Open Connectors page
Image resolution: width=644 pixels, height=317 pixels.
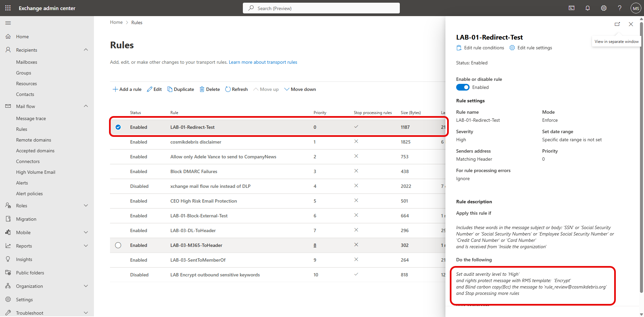coord(28,161)
